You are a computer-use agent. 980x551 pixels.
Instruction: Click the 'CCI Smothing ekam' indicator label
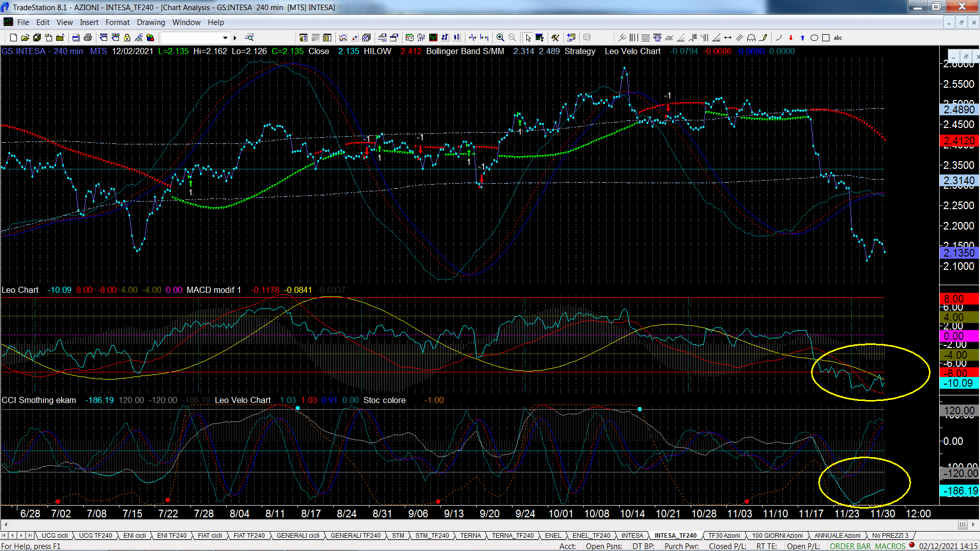pos(39,400)
